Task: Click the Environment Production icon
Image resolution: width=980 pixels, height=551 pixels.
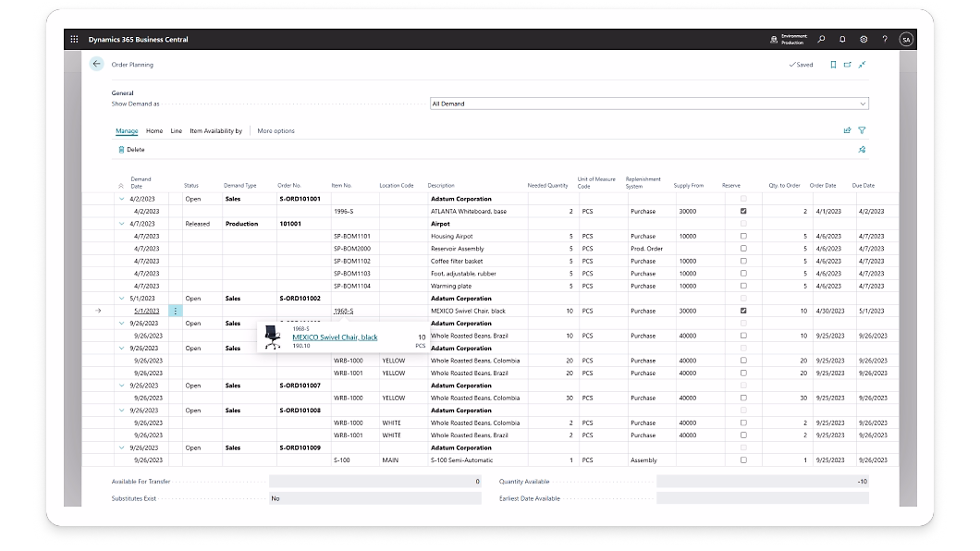Action: [774, 40]
